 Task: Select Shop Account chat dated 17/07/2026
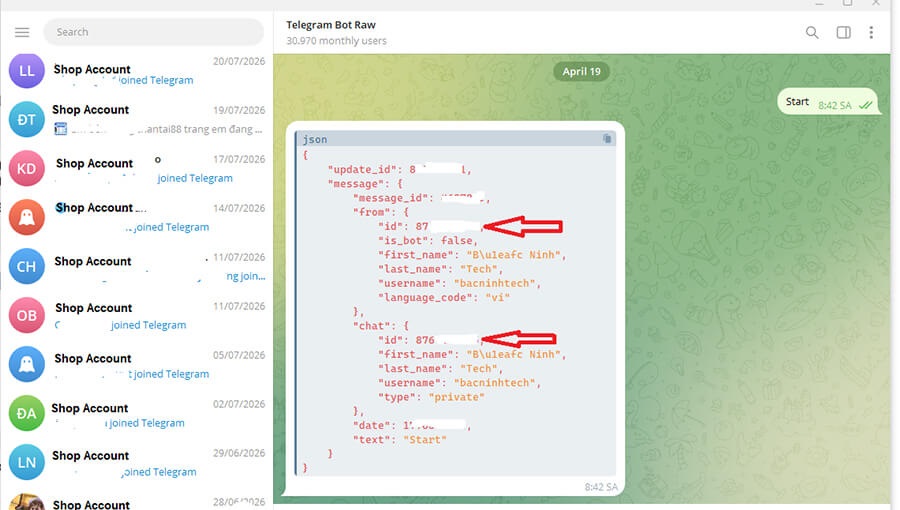pyautogui.click(x=137, y=169)
